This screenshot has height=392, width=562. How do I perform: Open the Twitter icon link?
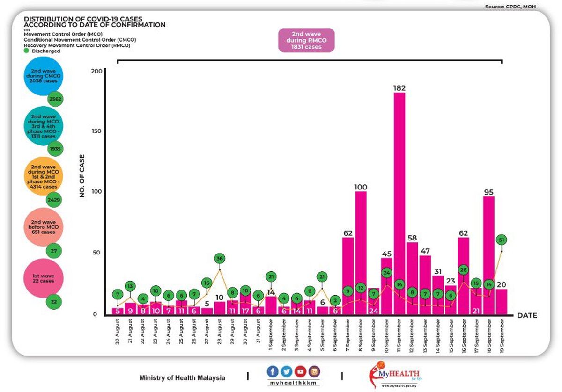point(287,372)
